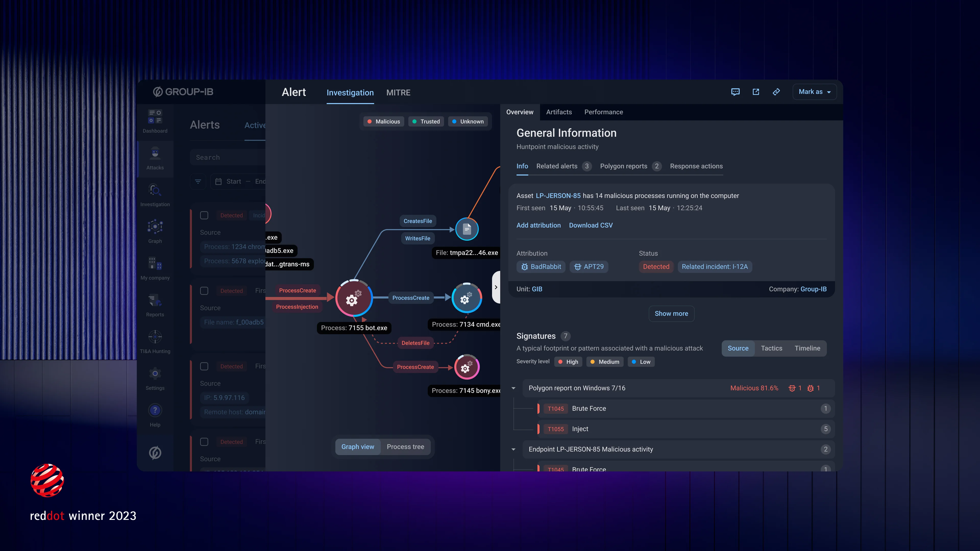Open the Graph sidebar icon
Screen dimensions: 980x551
click(155, 227)
